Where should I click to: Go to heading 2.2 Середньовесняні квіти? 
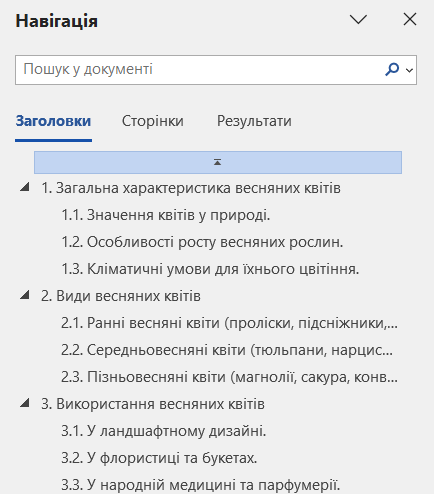point(227,350)
